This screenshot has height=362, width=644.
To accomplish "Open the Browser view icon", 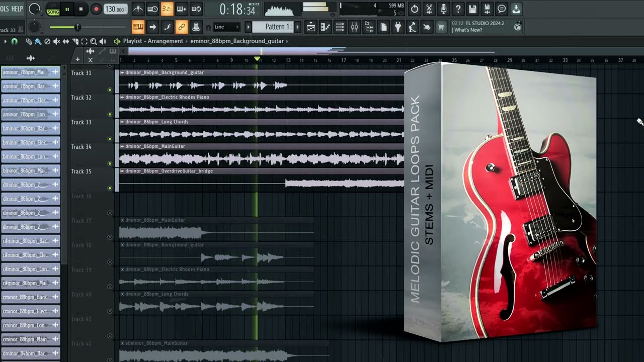I will point(369,27).
